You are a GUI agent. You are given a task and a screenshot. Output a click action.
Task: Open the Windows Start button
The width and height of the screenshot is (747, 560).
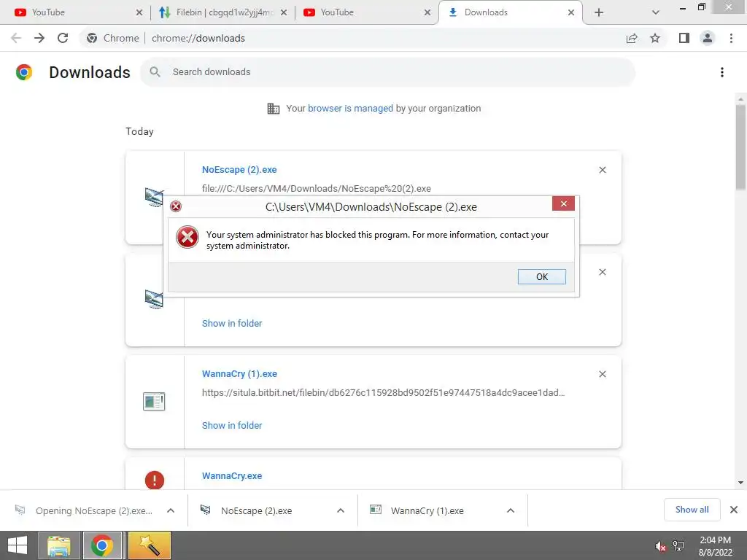18,545
